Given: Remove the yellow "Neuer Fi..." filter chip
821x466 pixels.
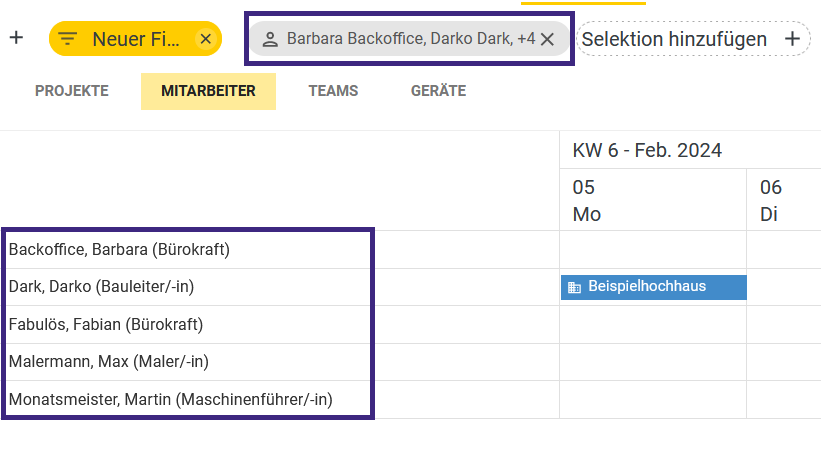Looking at the screenshot, I should [205, 39].
